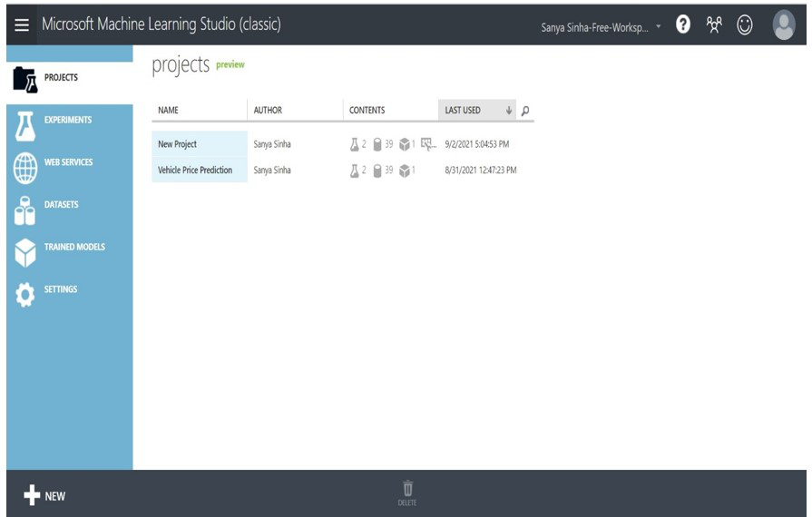Viewport: 812px width, 517px height.
Task: Click the help question mark icon
Action: click(684, 26)
